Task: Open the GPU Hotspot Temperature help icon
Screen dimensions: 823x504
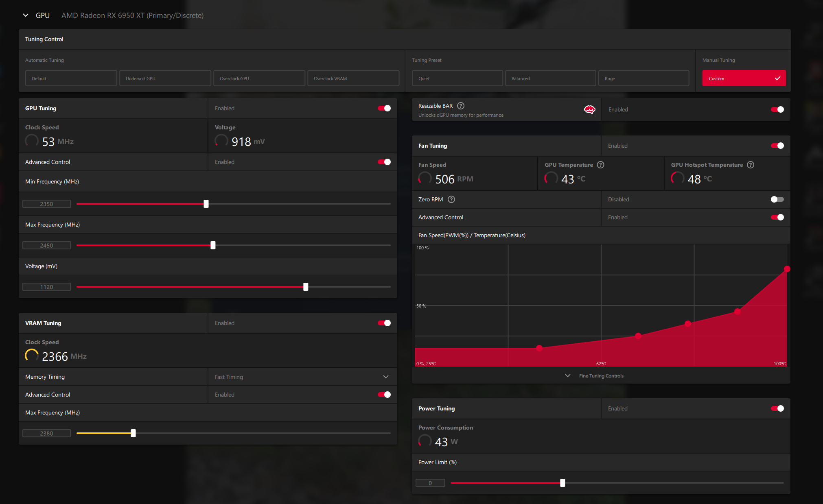Action: pyautogui.click(x=751, y=165)
